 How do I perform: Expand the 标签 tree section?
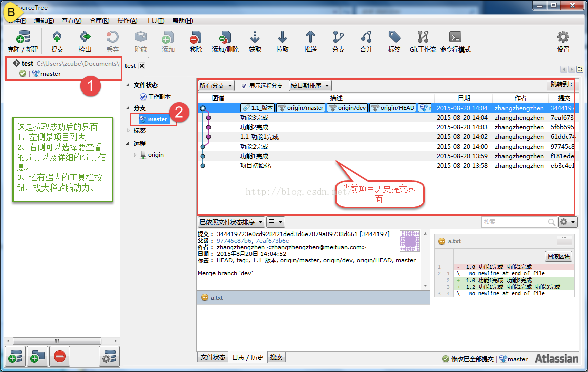[128, 131]
